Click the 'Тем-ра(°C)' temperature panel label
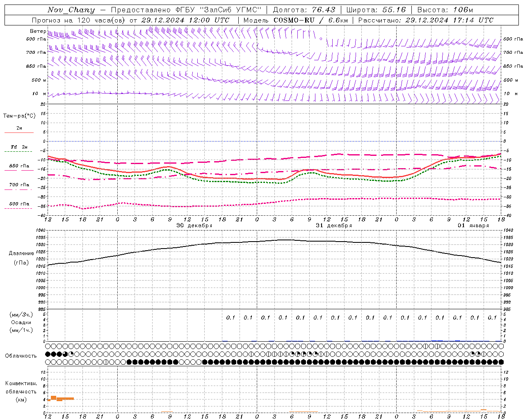Screen dimensions: 525x420 pyautogui.click(x=19, y=116)
